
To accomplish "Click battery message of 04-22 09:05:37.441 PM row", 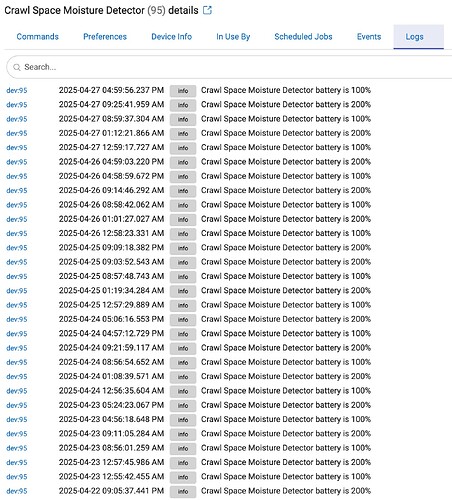I will pos(286,491).
